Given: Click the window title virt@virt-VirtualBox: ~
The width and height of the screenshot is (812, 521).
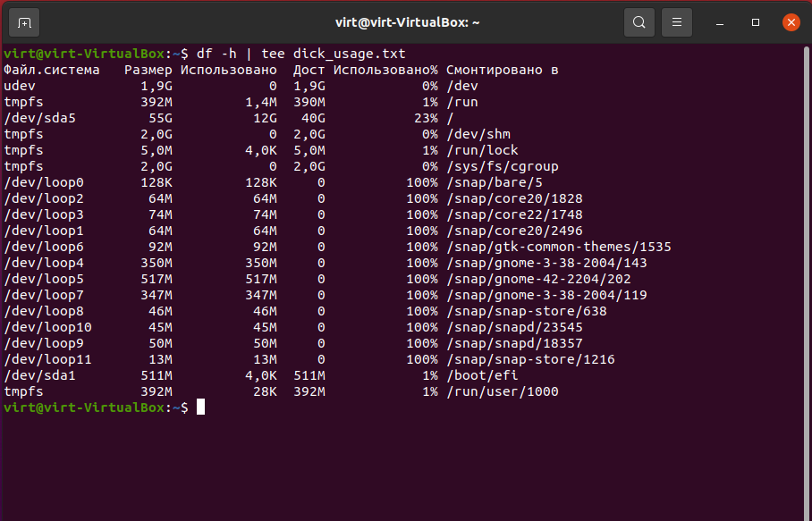Looking at the screenshot, I should [407, 22].
